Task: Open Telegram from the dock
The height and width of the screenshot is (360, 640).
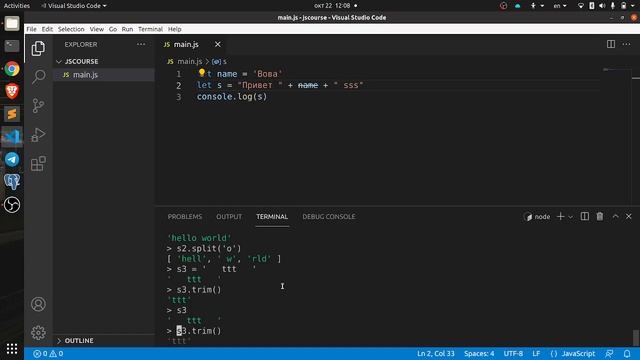Action: pyautogui.click(x=12, y=159)
